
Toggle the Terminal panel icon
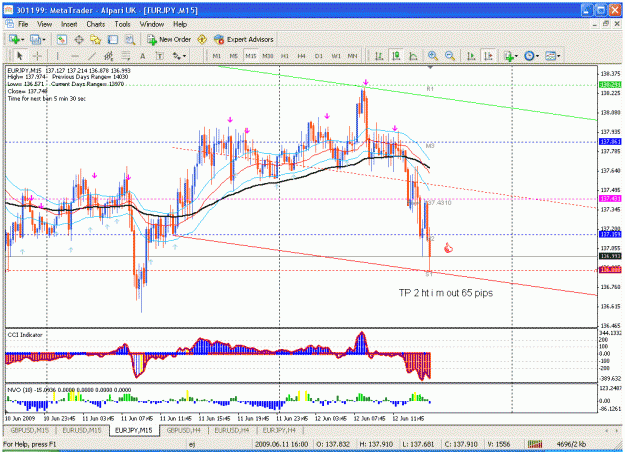pos(113,39)
